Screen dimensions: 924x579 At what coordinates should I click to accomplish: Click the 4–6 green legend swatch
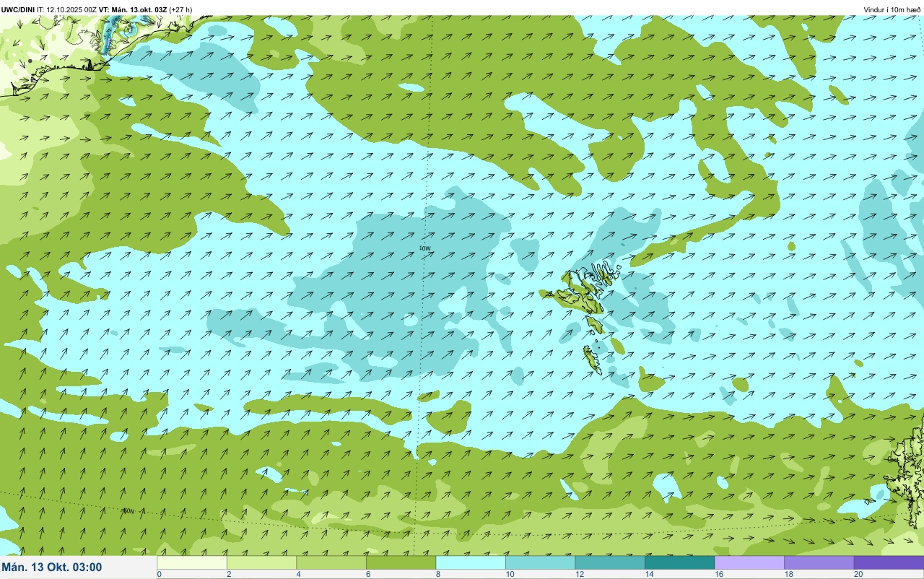(x=331, y=563)
